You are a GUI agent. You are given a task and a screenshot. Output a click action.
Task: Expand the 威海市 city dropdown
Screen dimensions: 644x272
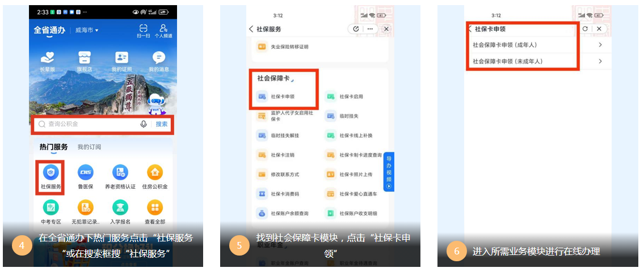coord(87,30)
